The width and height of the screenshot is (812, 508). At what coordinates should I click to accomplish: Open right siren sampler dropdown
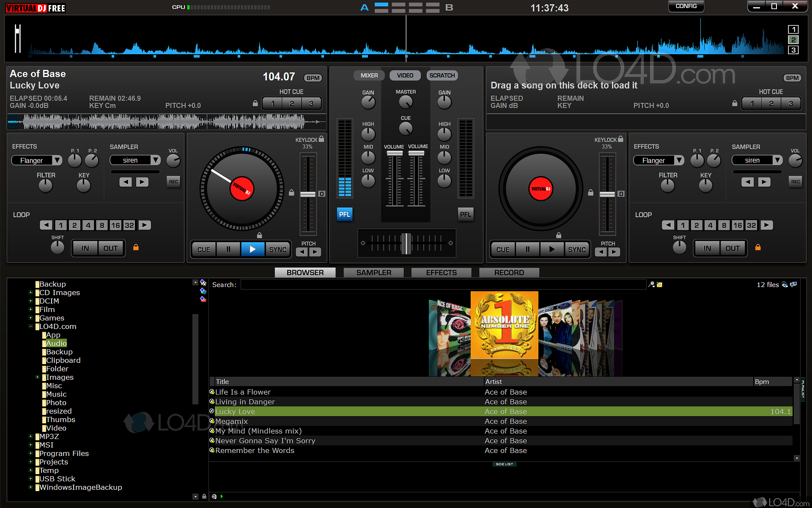(x=777, y=160)
